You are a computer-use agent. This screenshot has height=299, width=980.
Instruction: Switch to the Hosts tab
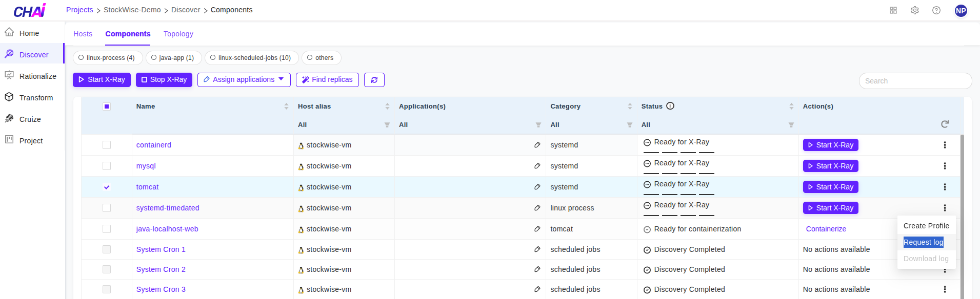(x=83, y=34)
